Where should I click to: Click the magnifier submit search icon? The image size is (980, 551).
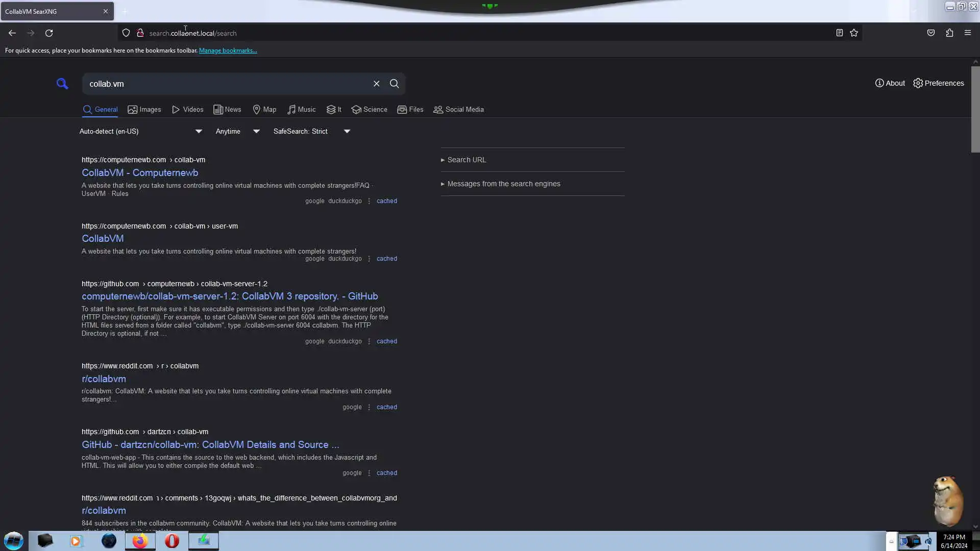(x=394, y=84)
